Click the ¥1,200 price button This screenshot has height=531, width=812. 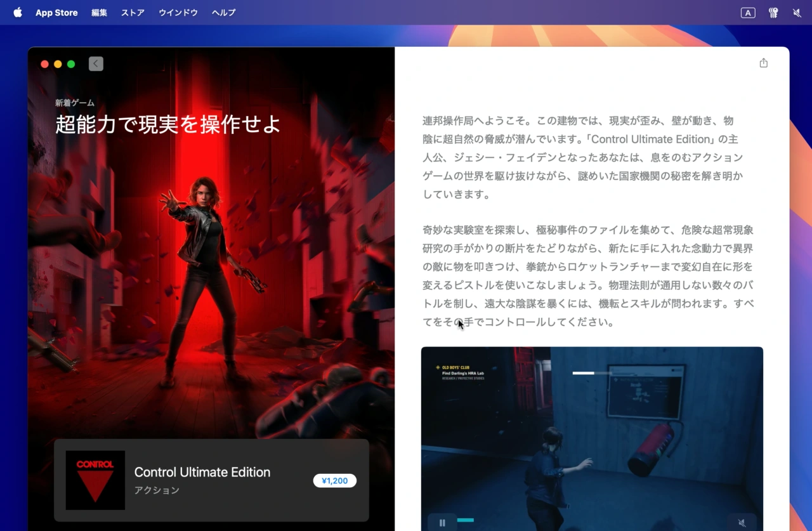(x=335, y=481)
